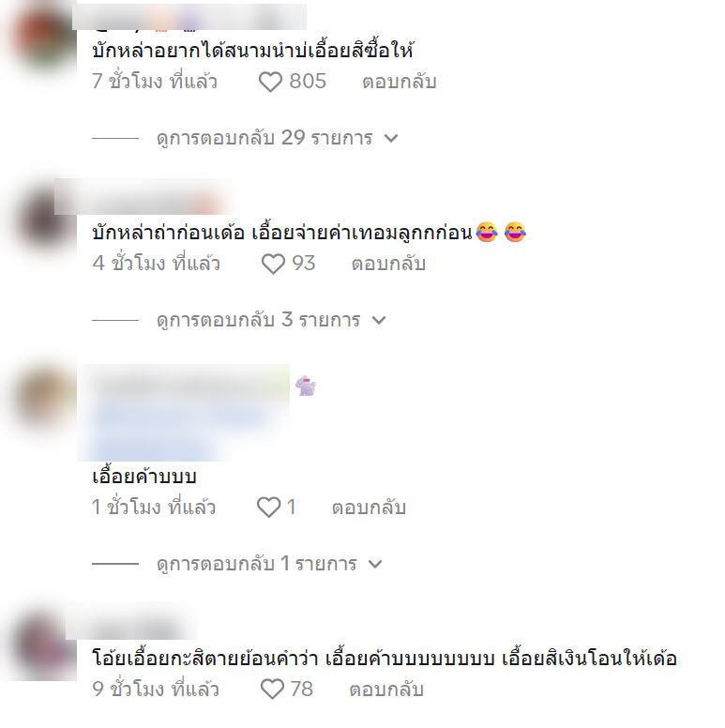725x728 pixels.
Task: Open the third commenter's avatar
Action: tap(43, 399)
